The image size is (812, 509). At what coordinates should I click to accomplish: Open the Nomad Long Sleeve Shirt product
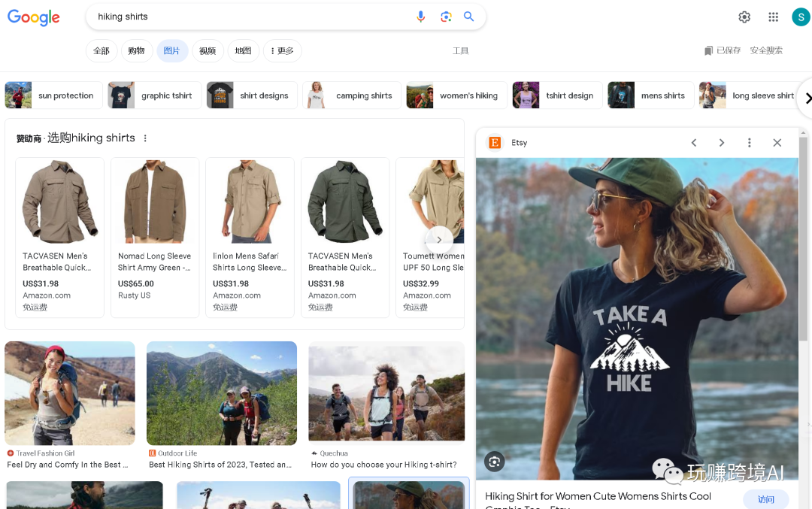155,237
